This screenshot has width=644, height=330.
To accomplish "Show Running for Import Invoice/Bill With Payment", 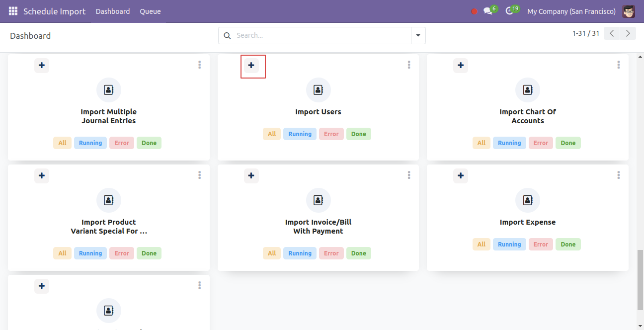I will point(300,253).
